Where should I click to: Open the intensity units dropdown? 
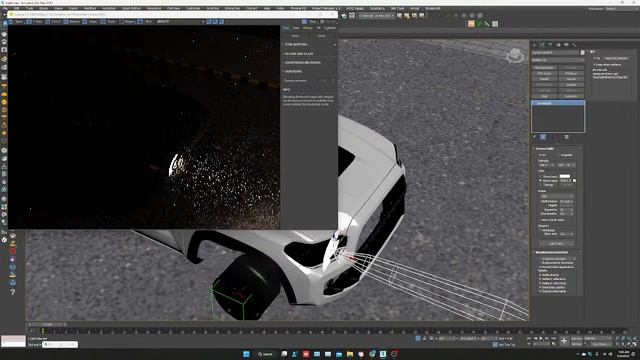(567, 165)
